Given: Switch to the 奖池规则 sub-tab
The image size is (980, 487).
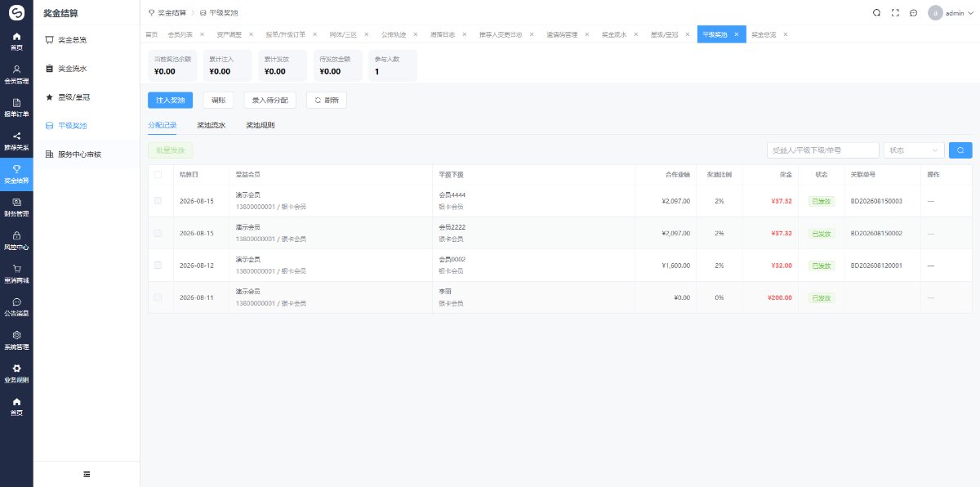Looking at the screenshot, I should 261,125.
